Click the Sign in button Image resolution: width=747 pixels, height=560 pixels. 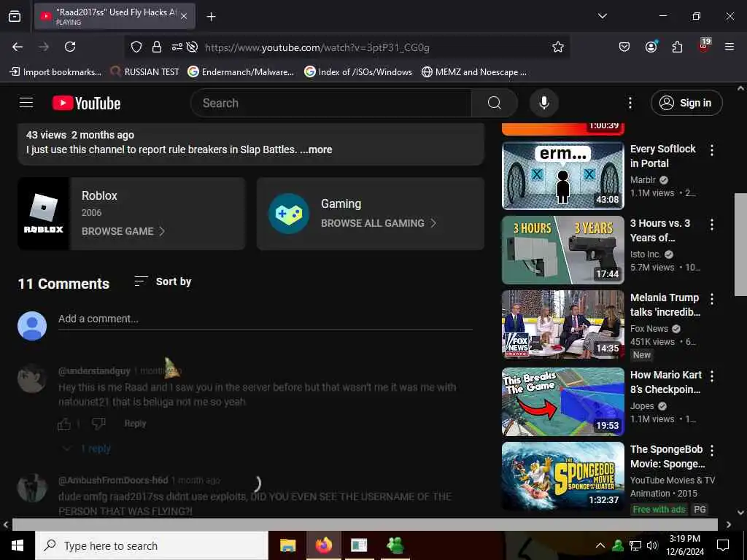686,103
